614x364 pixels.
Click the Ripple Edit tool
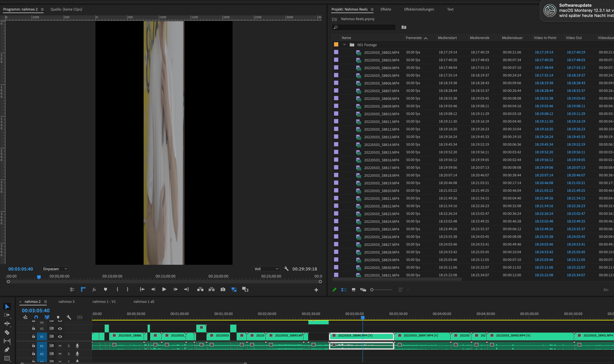tap(7, 324)
